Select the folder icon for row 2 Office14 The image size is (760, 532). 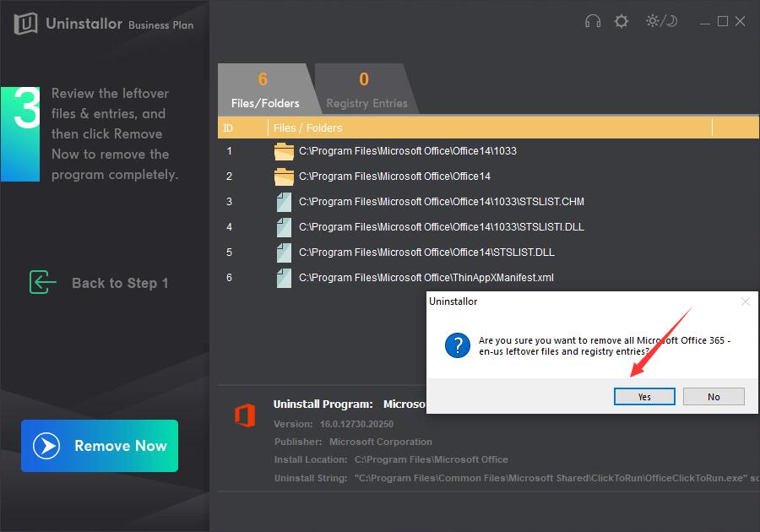[284, 176]
